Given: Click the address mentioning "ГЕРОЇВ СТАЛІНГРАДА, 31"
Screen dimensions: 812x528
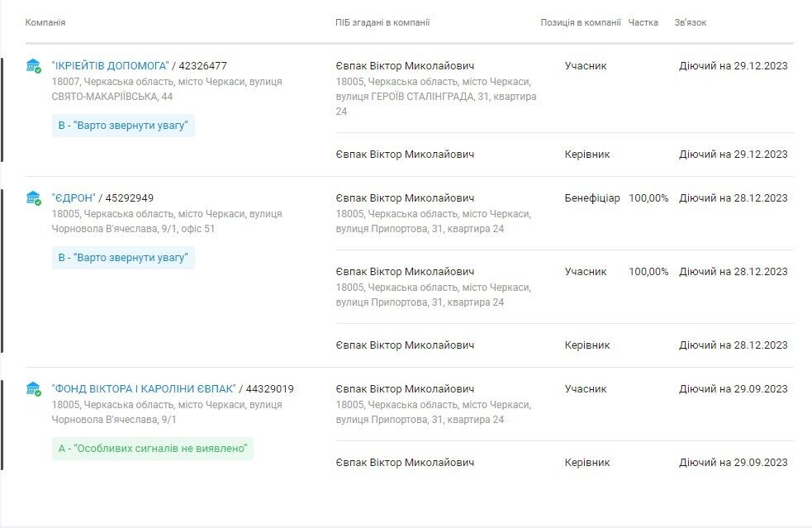Looking at the screenshot, I should [x=436, y=97].
